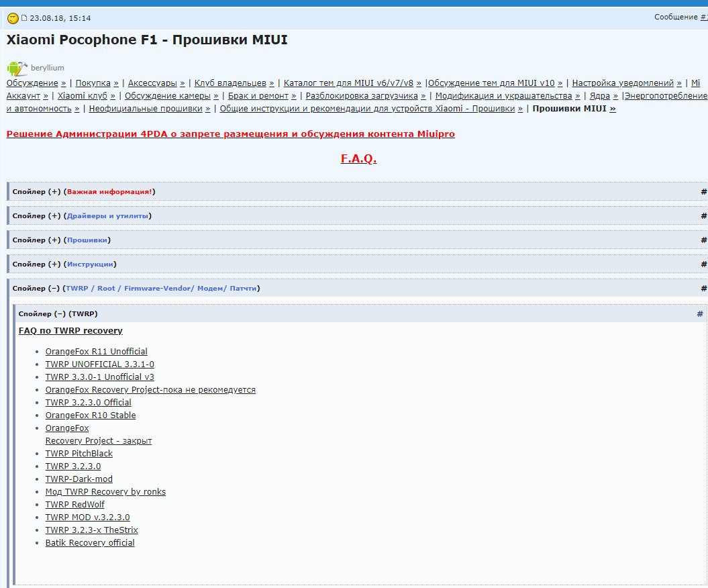708x588 pixels.
Task: Open OrangeFox R10 Stable link
Action: click(91, 415)
